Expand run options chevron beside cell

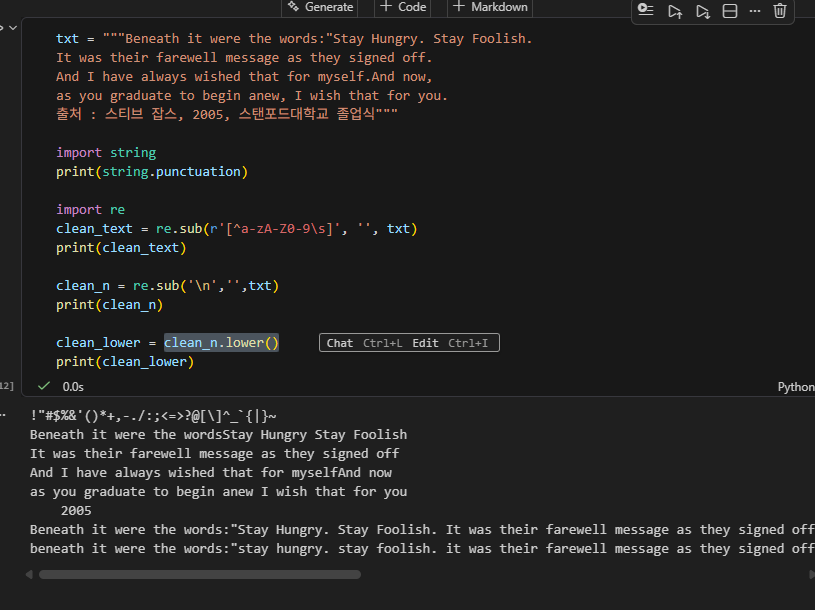coord(13,28)
